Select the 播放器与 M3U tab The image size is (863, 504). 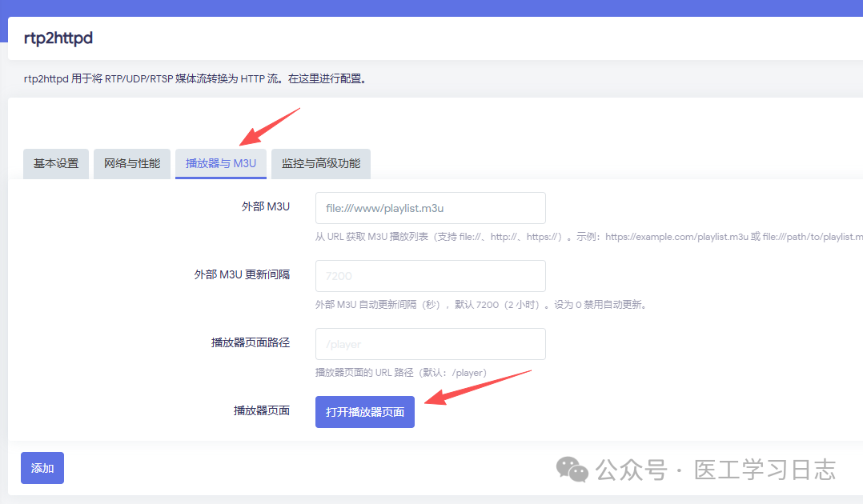click(x=221, y=163)
